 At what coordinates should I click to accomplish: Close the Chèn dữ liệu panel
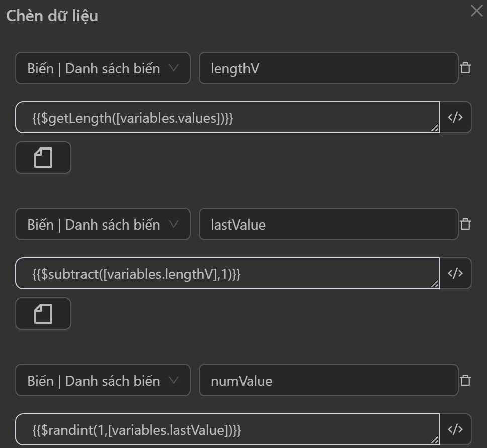(476, 11)
